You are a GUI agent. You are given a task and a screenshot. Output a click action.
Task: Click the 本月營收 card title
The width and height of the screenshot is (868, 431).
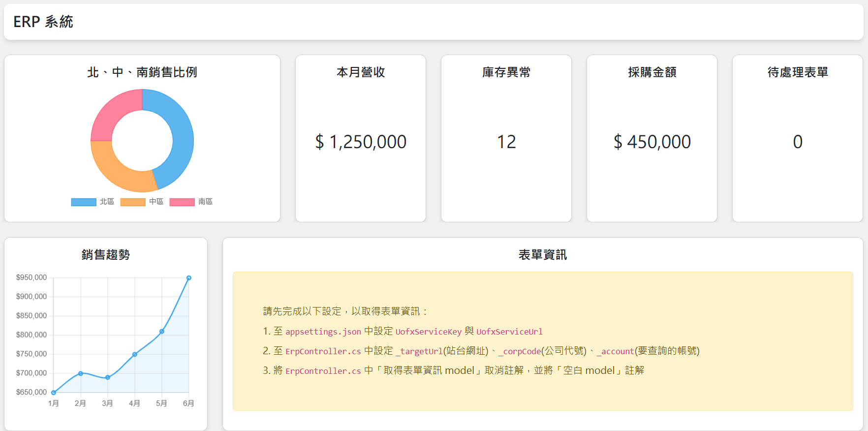coord(361,72)
